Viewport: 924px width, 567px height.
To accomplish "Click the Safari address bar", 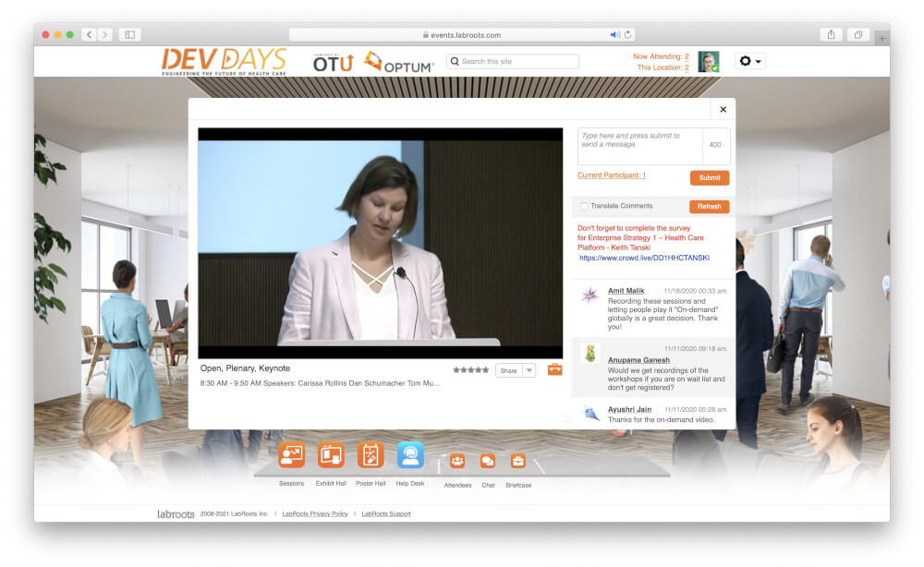I will point(462,35).
